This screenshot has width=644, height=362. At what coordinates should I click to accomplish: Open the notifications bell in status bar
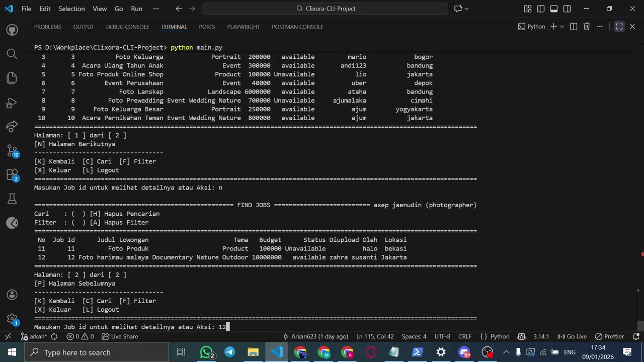tap(635, 336)
